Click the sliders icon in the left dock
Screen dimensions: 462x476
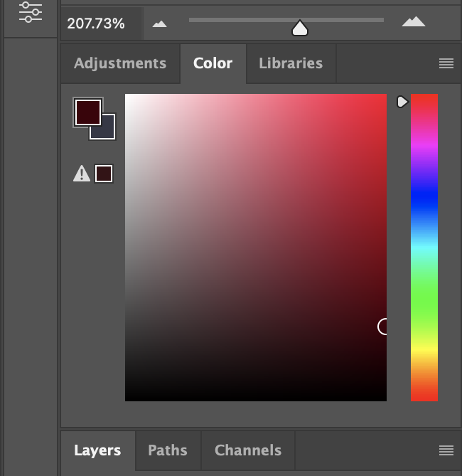coord(31,11)
